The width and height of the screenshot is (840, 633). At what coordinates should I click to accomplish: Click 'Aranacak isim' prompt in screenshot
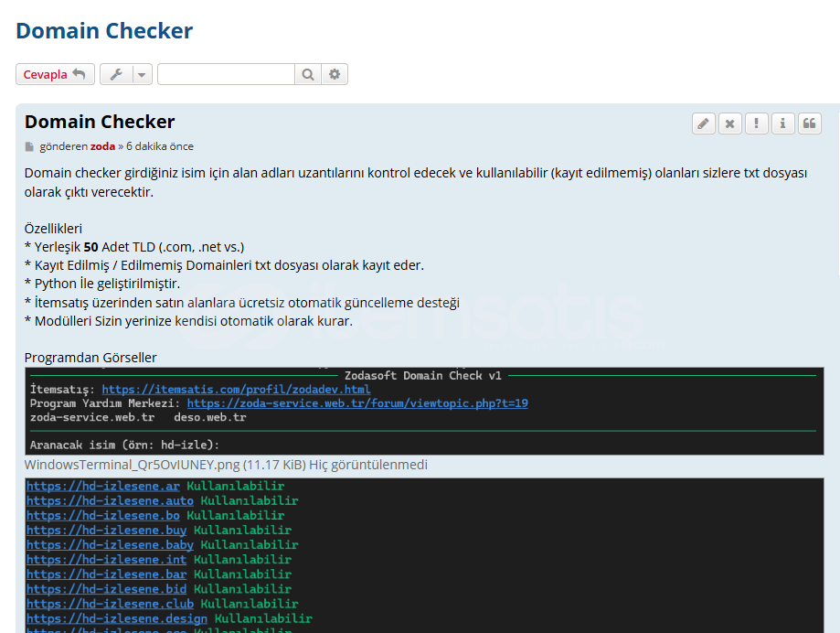point(124,445)
